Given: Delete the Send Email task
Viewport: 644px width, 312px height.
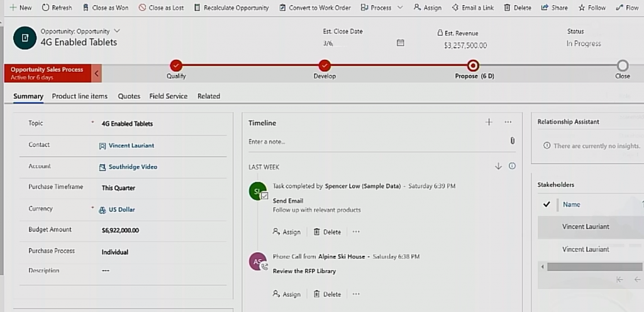Looking at the screenshot, I should 327,231.
